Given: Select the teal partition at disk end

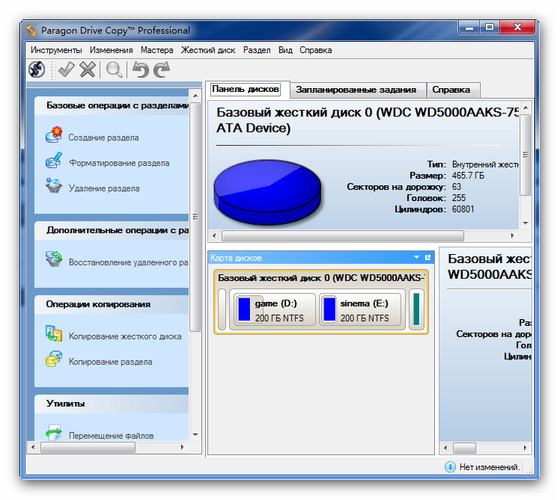Looking at the screenshot, I should (x=416, y=309).
